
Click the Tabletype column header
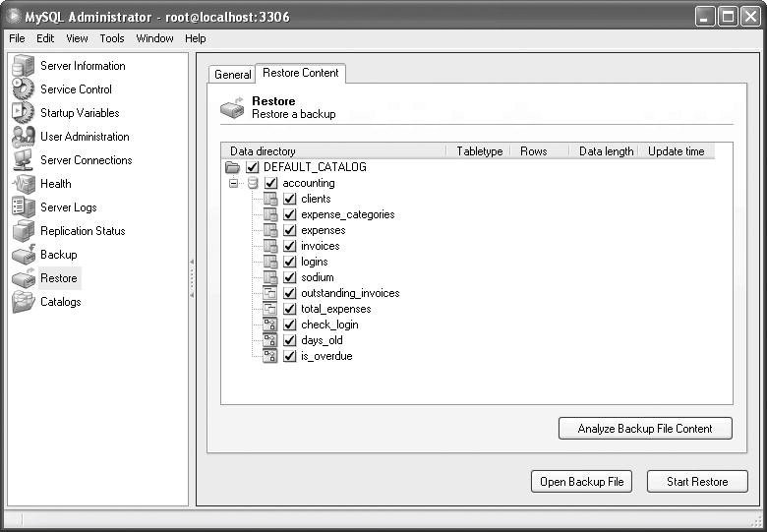coord(479,151)
